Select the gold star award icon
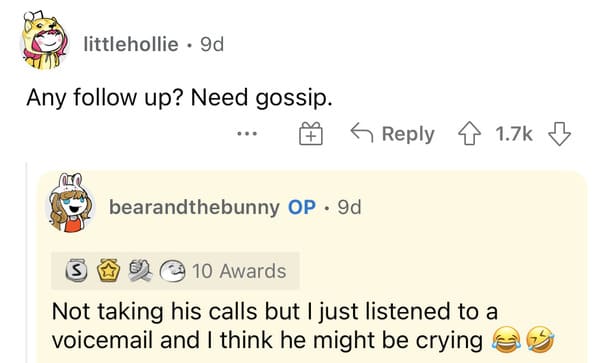This screenshot has height=363, width=599. [x=108, y=271]
